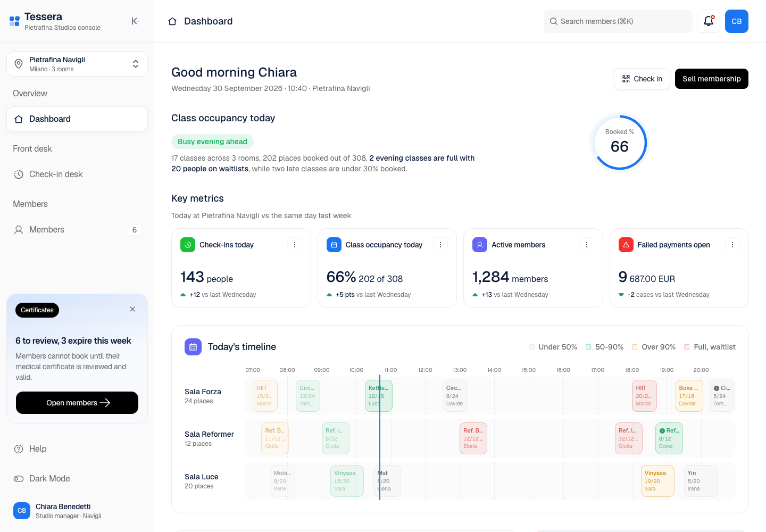
Task: Toggle the Under 50% legend filter
Action: click(x=553, y=347)
